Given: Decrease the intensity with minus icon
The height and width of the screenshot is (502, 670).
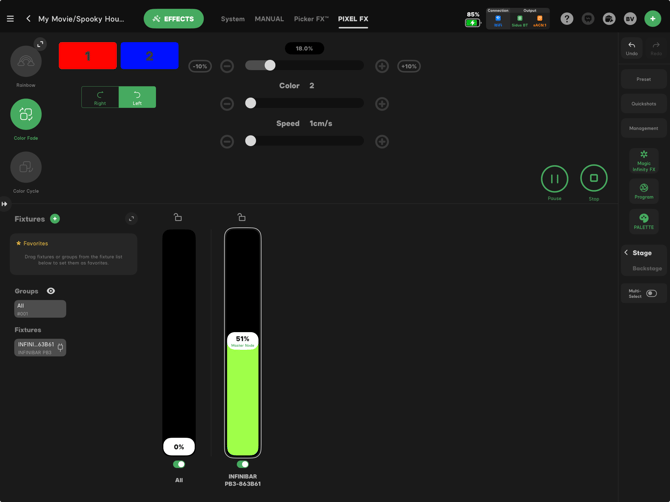Looking at the screenshot, I should pyautogui.click(x=227, y=66).
